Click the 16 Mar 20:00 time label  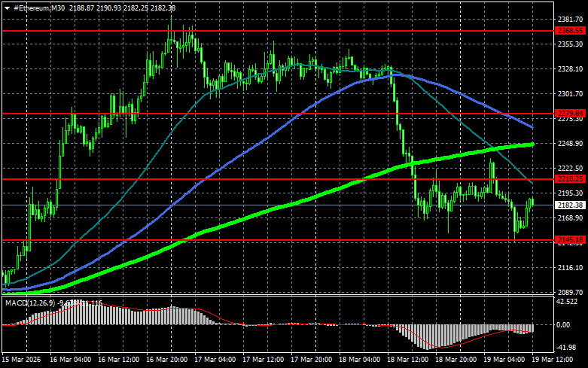(167, 360)
